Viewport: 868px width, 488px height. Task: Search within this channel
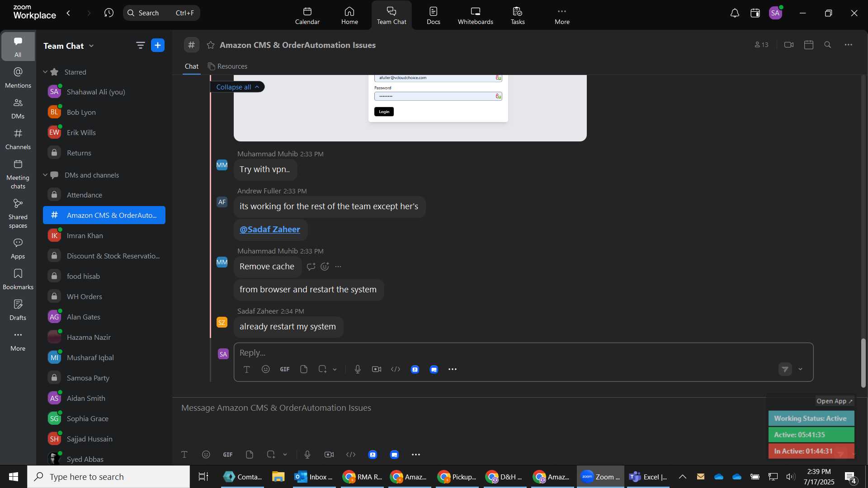(x=828, y=45)
